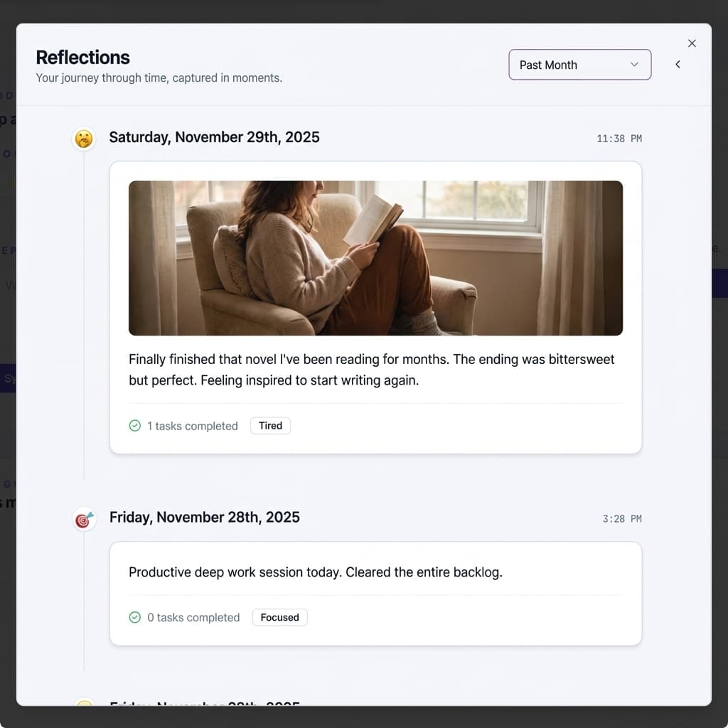Click the thinking-face emoji on Saturday's entry

click(84, 139)
